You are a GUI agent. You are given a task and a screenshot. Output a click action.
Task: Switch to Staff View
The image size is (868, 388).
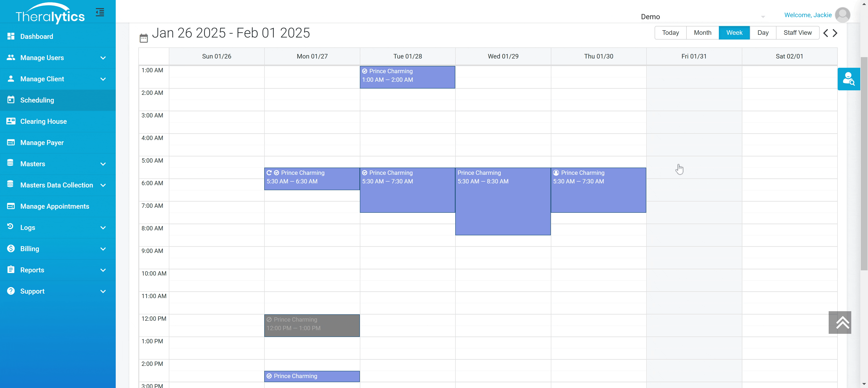click(x=797, y=33)
